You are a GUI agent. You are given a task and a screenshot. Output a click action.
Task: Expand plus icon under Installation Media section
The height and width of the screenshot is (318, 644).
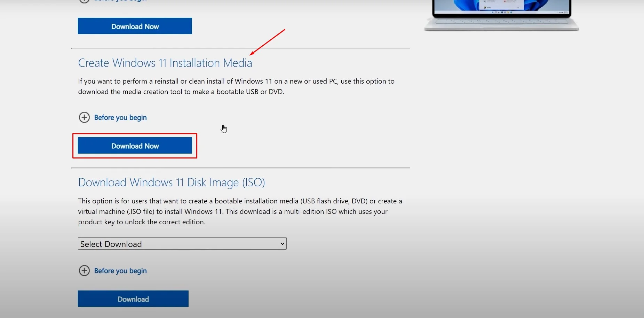point(84,117)
